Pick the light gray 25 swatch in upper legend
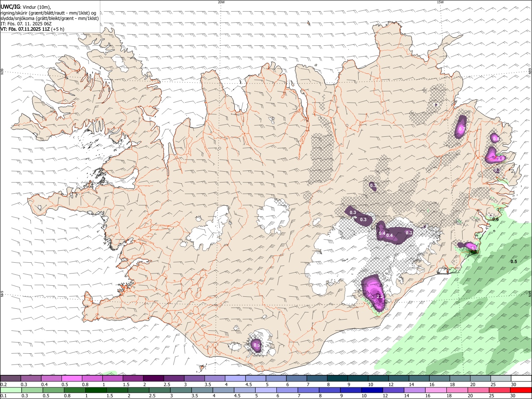The height and width of the screenshot is (399, 532). click(x=500, y=378)
